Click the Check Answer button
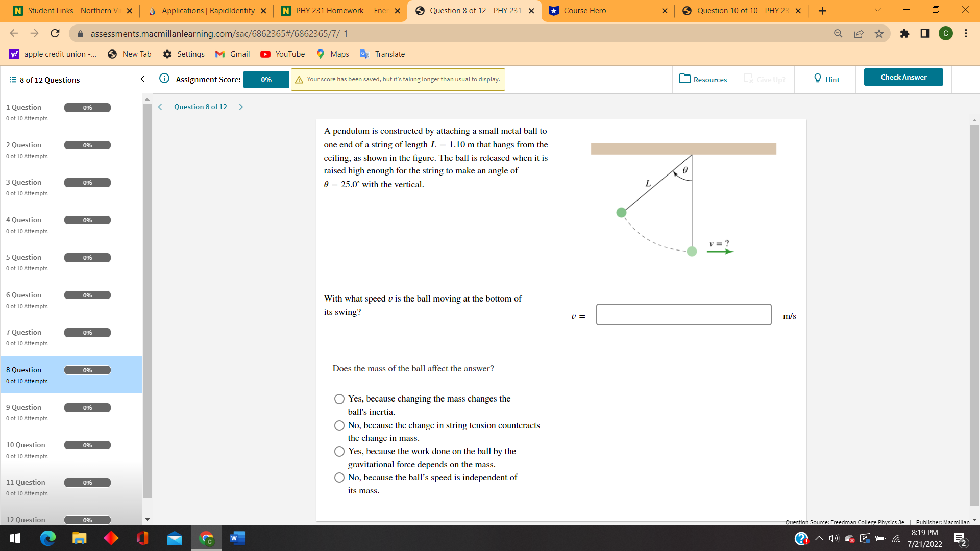This screenshot has width=980, height=551. pyautogui.click(x=903, y=77)
